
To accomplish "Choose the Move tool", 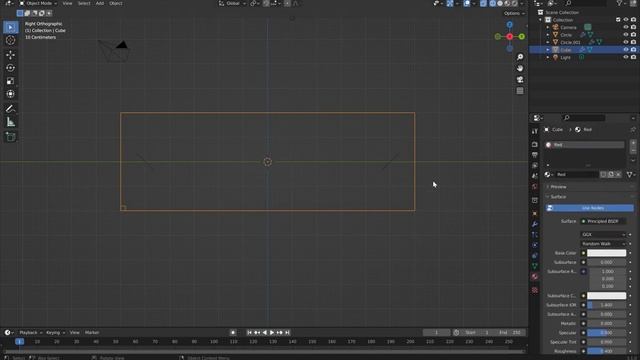I will tap(11, 55).
